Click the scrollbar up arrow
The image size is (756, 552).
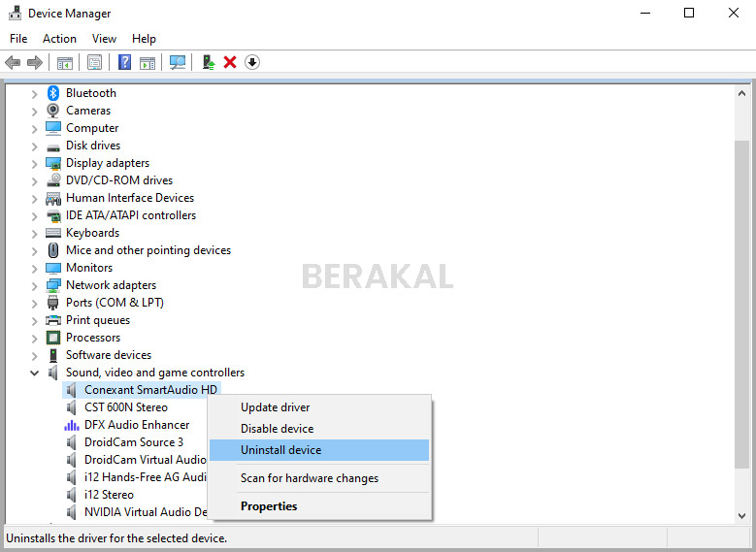click(x=742, y=93)
